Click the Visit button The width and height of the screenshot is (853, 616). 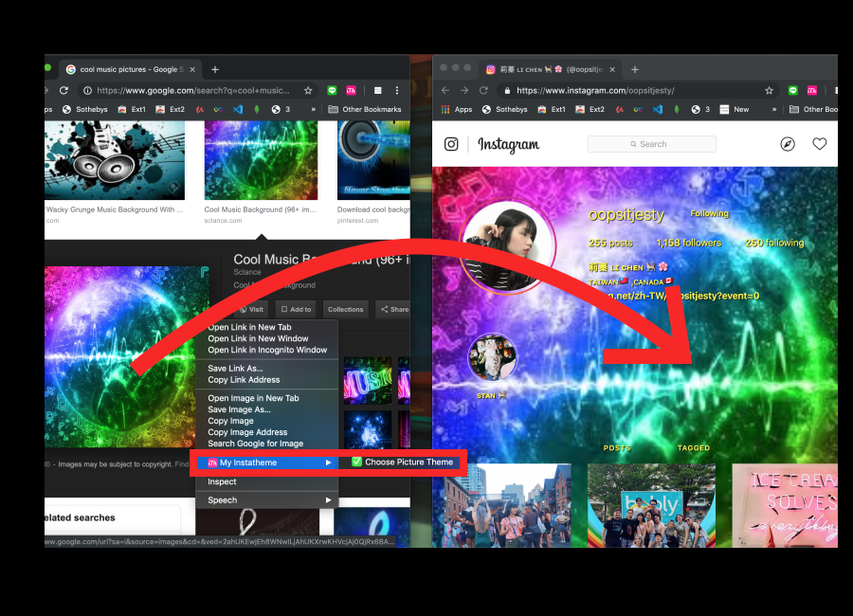[x=251, y=309]
